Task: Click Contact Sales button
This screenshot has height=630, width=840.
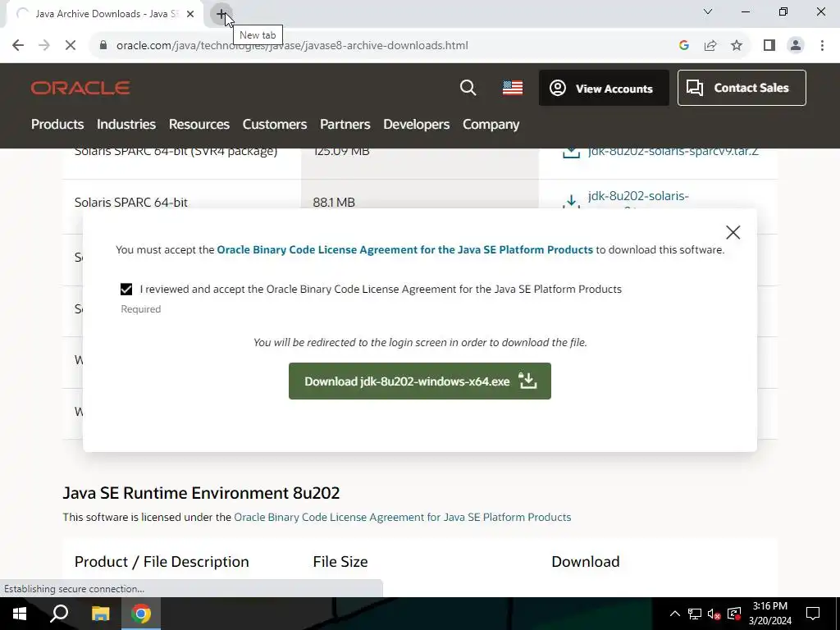Action: [x=742, y=88]
